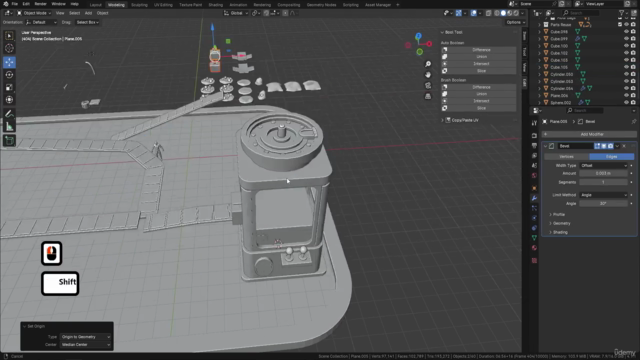Open the Object Data green triangle tab
Screen dimensions: 640x360
click(x=534, y=238)
